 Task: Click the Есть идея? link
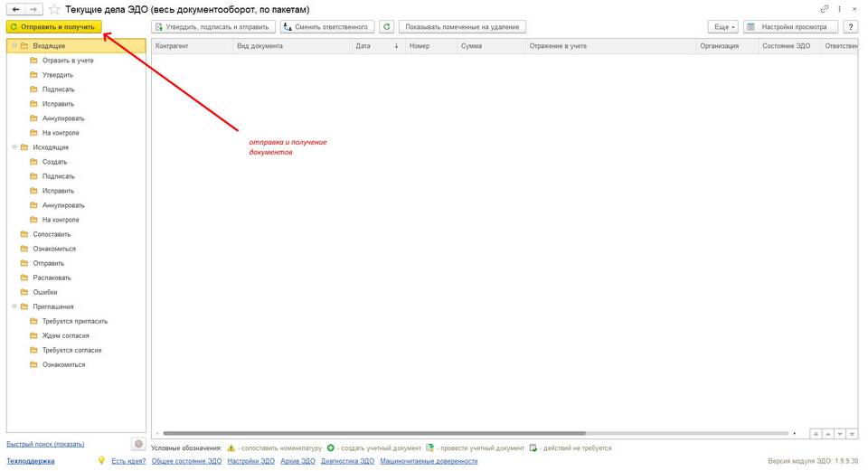pos(128,460)
